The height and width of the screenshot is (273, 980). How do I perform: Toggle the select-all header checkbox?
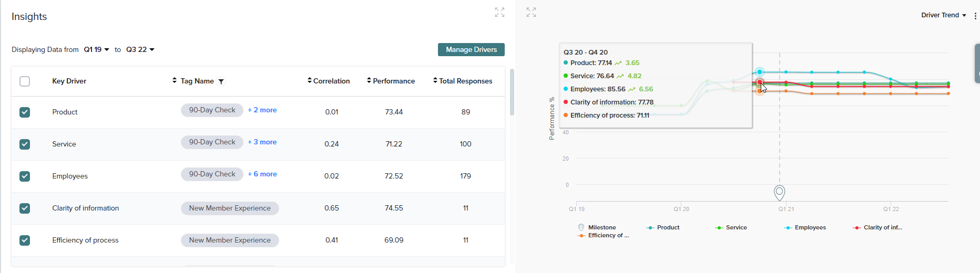(x=25, y=81)
